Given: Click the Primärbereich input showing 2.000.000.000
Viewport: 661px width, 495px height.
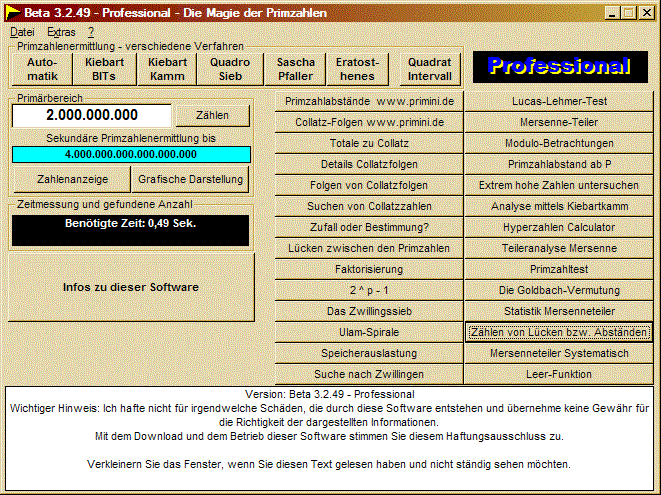Looking at the screenshot, I should [x=92, y=115].
